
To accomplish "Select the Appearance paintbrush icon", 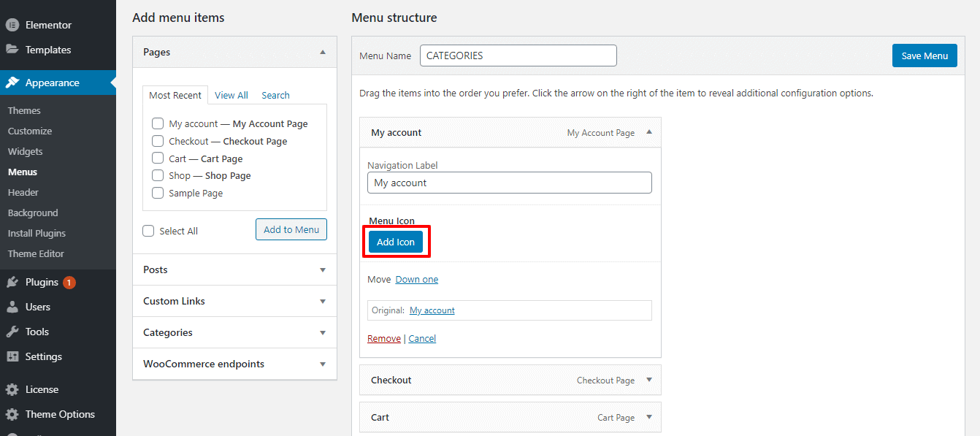I will click(x=12, y=83).
